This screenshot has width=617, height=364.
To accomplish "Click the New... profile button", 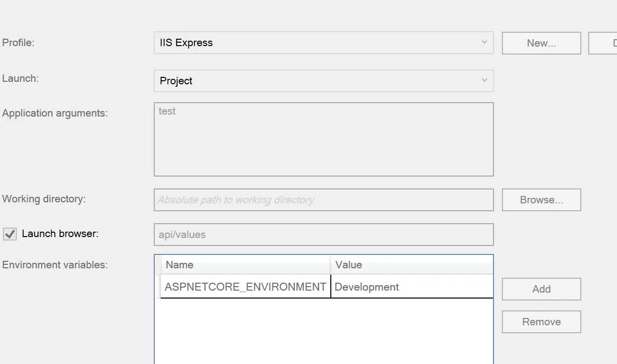I will click(x=541, y=43).
